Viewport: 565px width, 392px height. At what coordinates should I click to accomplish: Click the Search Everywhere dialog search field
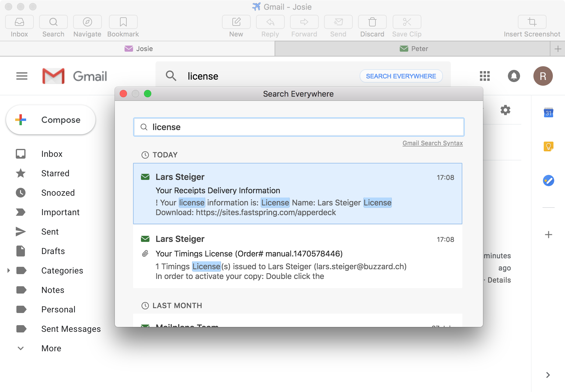coord(299,127)
